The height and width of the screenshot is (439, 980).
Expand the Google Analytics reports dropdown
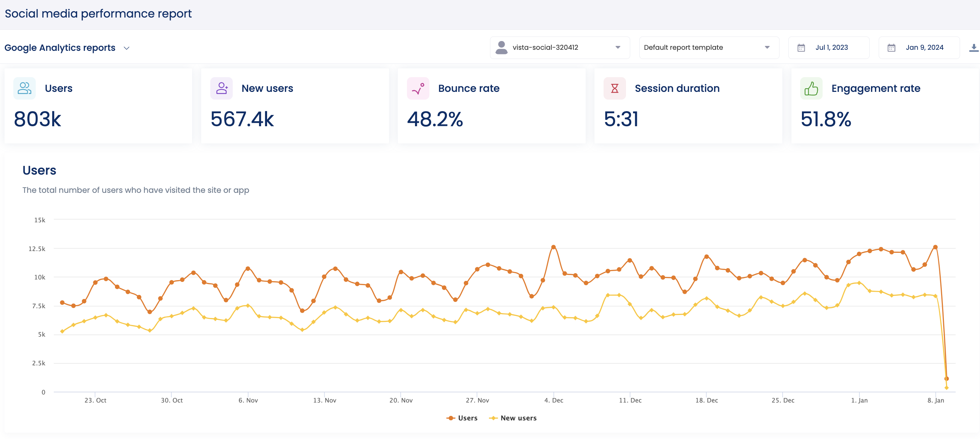point(127,48)
